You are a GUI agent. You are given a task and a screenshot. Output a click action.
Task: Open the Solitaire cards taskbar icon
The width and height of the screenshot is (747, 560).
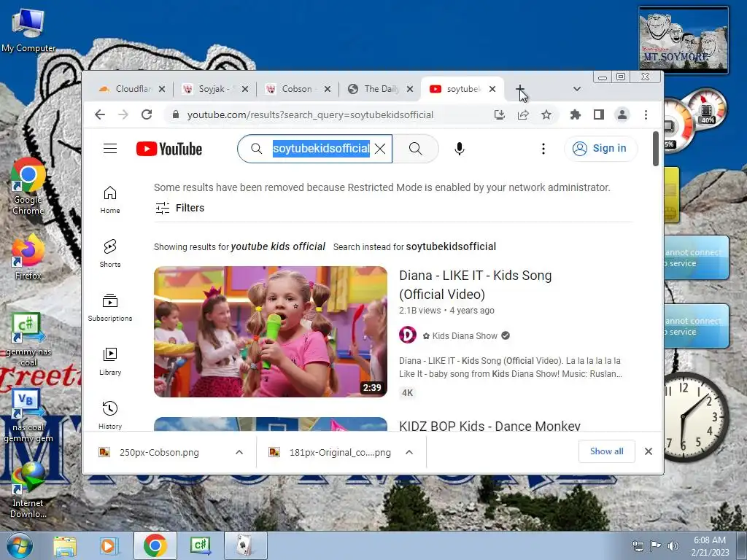pyautogui.click(x=245, y=545)
